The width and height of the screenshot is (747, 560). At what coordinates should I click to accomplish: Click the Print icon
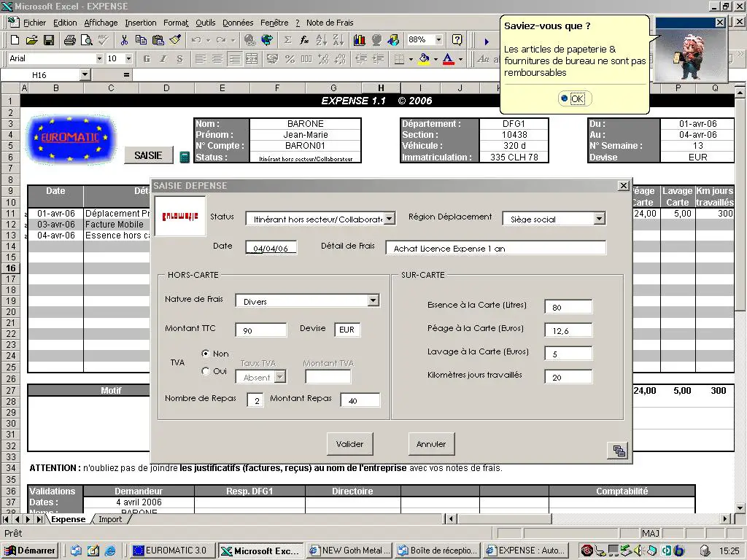click(70, 41)
